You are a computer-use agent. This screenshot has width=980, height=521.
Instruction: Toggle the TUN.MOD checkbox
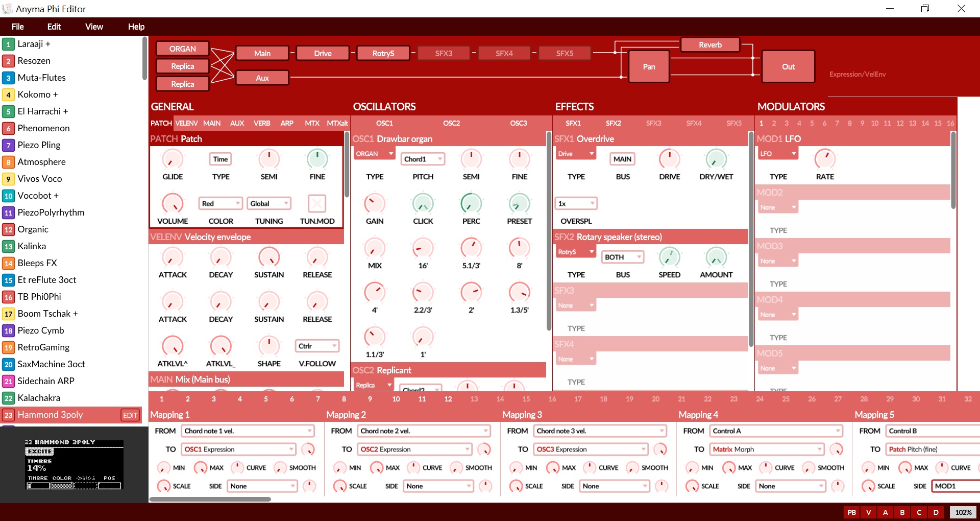pyautogui.click(x=317, y=203)
